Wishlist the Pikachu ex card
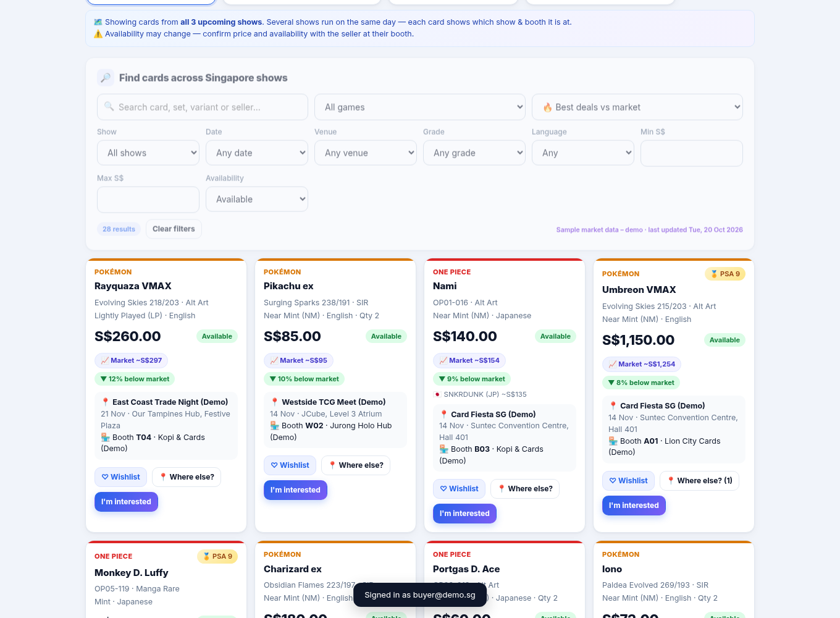This screenshot has height=618, width=840. [x=290, y=465]
